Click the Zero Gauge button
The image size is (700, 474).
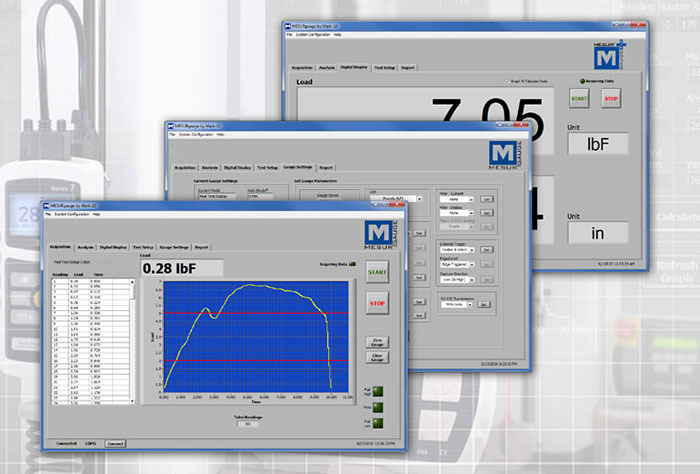coord(377,342)
